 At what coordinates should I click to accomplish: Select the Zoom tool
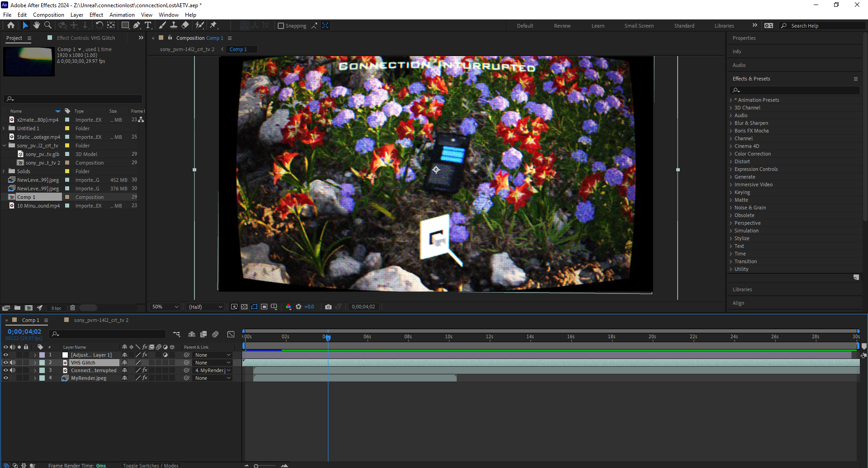tap(47, 25)
